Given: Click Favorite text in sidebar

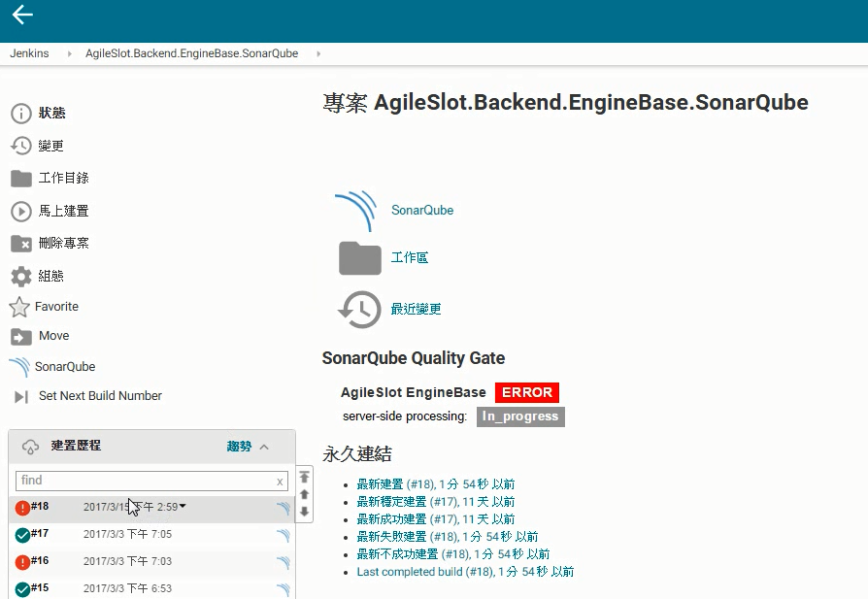Looking at the screenshot, I should [56, 307].
